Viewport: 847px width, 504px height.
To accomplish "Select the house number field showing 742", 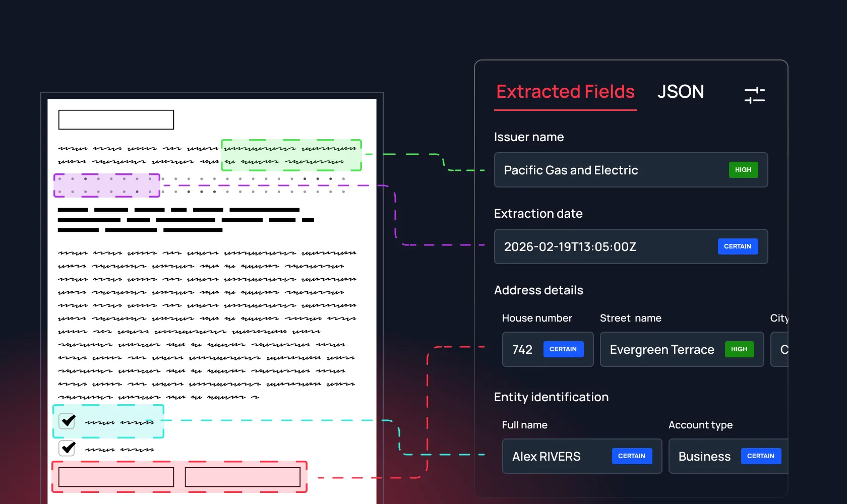I will pos(522,349).
